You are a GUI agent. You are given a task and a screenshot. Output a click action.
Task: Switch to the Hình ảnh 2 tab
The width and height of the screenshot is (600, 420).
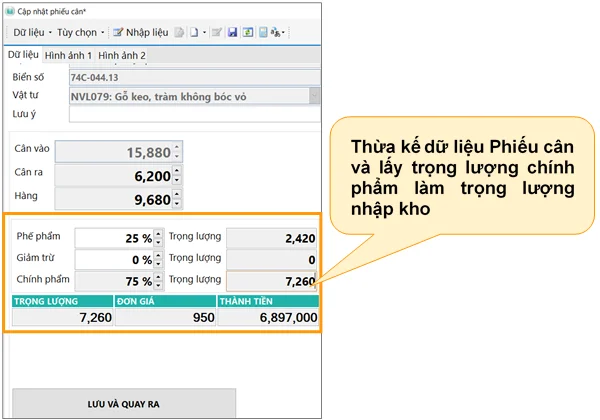(122, 55)
